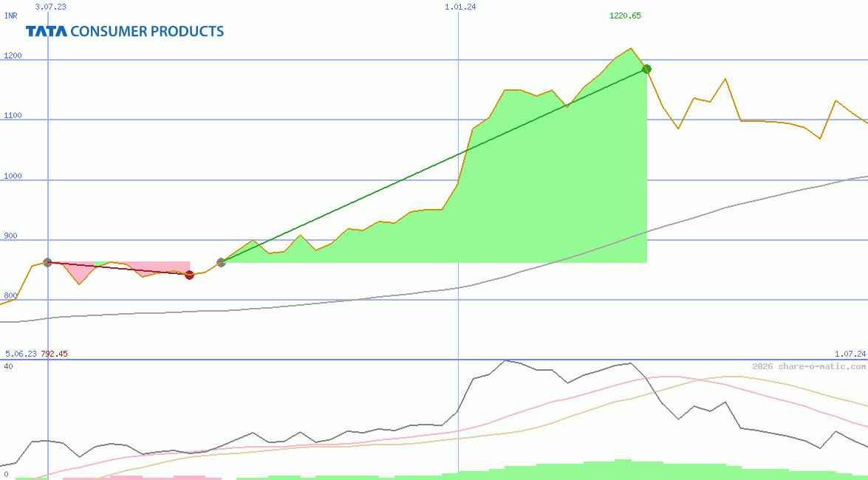Click the 1100 price axis label
The width and height of the screenshot is (868, 480).
pos(13,115)
